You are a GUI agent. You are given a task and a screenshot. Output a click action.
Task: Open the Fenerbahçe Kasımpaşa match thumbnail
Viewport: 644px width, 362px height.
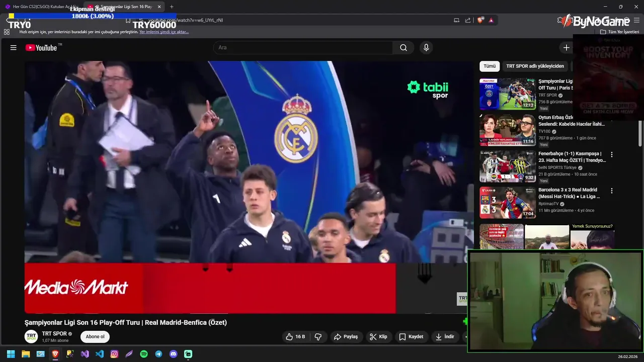tap(507, 166)
